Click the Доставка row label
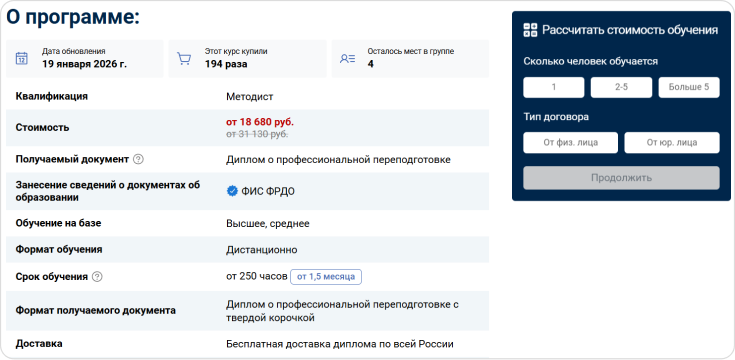 point(39,344)
